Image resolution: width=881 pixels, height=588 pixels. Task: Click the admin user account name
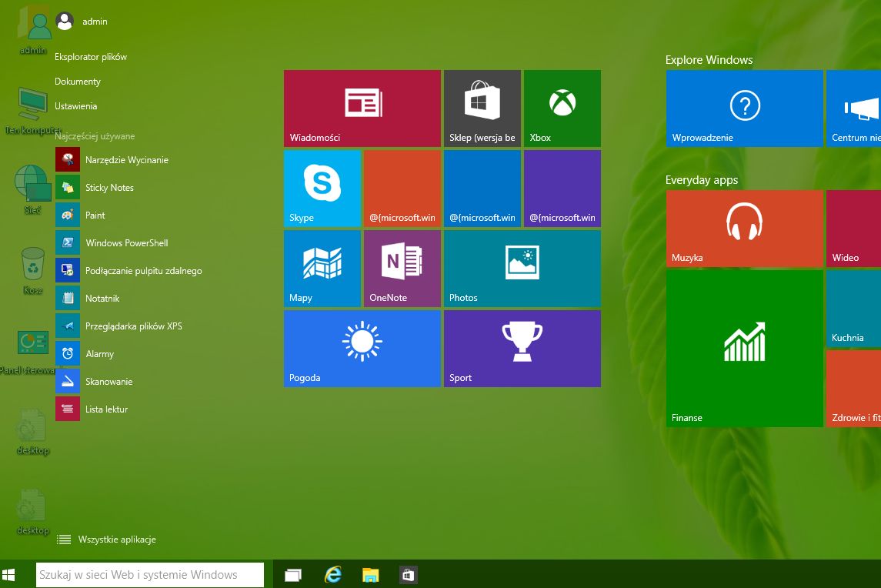click(95, 22)
